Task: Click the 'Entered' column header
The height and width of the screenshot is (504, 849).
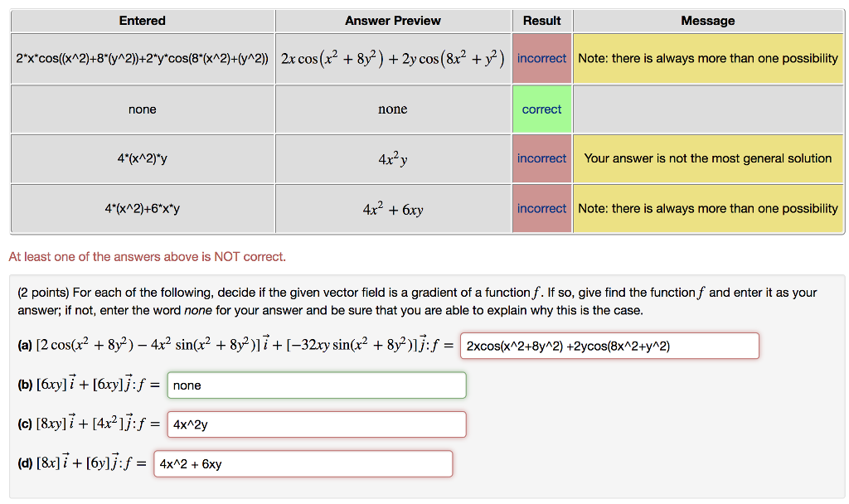Action: point(142,21)
